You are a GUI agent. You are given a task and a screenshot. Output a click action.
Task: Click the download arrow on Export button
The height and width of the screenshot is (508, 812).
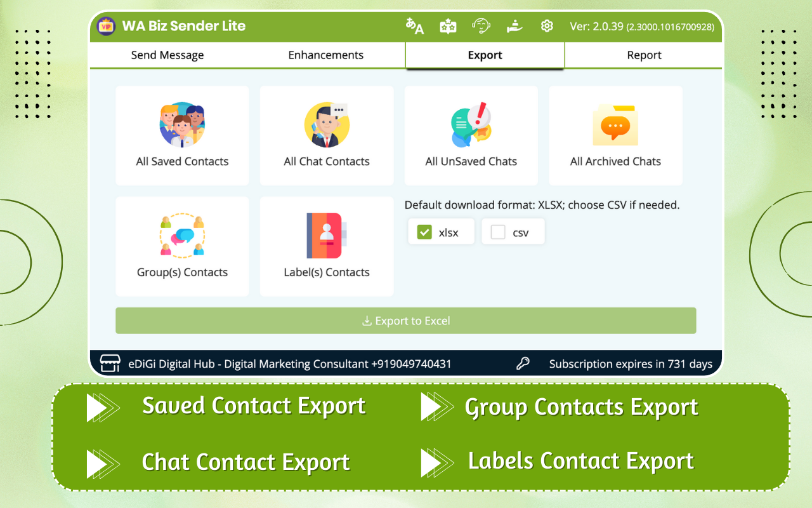367,321
